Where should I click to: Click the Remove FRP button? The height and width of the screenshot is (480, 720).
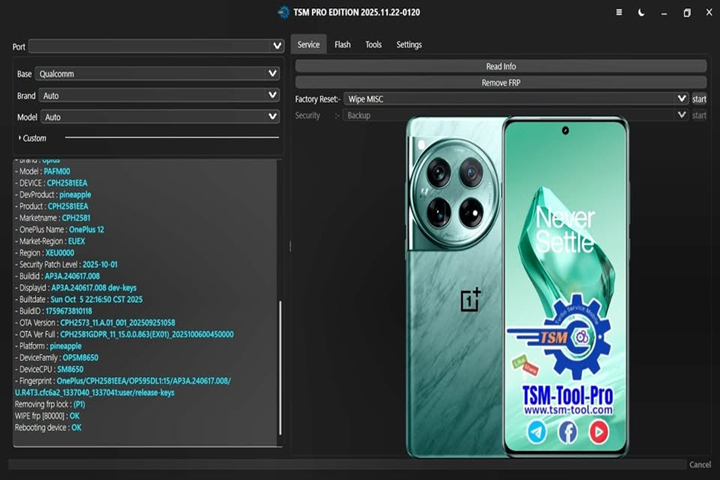click(x=501, y=82)
